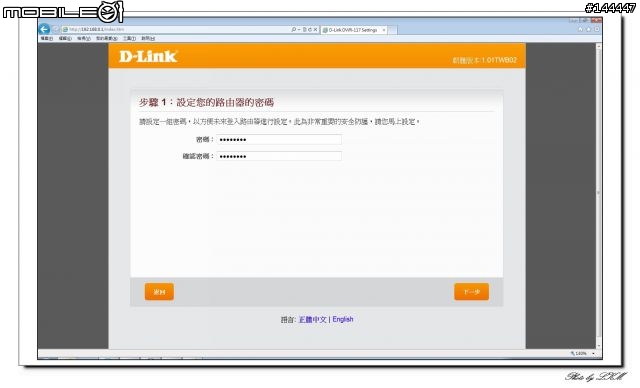The image size is (640, 388).
Task: Open the zoom level dropdown in status bar
Action: tap(593, 353)
